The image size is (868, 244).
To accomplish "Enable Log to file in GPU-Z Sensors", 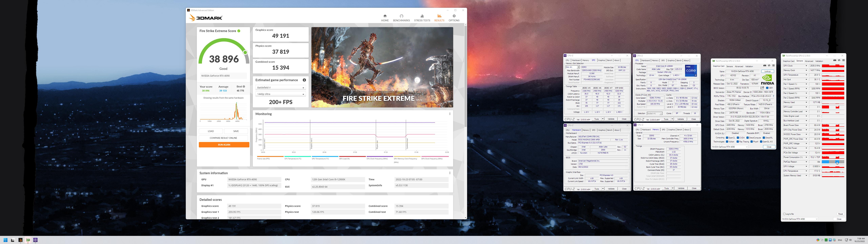I will tap(784, 214).
